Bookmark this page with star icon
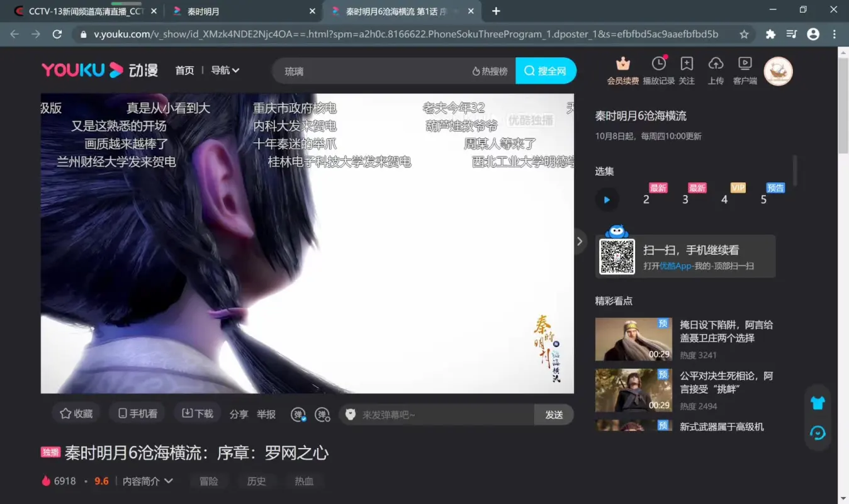Image resolution: width=849 pixels, height=504 pixels. tap(744, 34)
